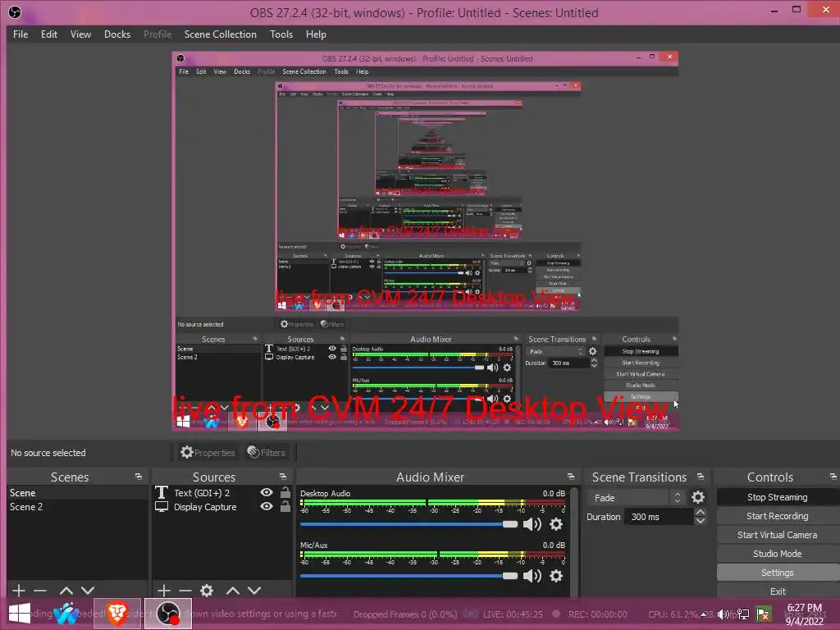Decrease the transition duration
Viewport: 840px width, 630px height.
(701, 521)
